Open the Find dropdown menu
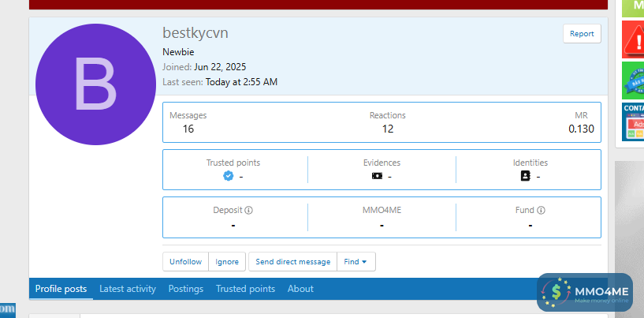Viewport: 644px width, 318px height. (x=356, y=262)
